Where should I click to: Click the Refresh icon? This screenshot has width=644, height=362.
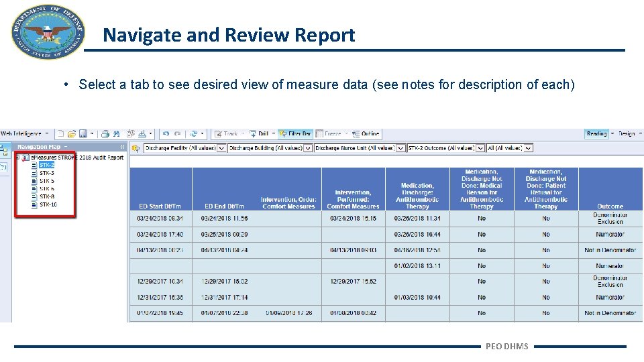(193, 134)
